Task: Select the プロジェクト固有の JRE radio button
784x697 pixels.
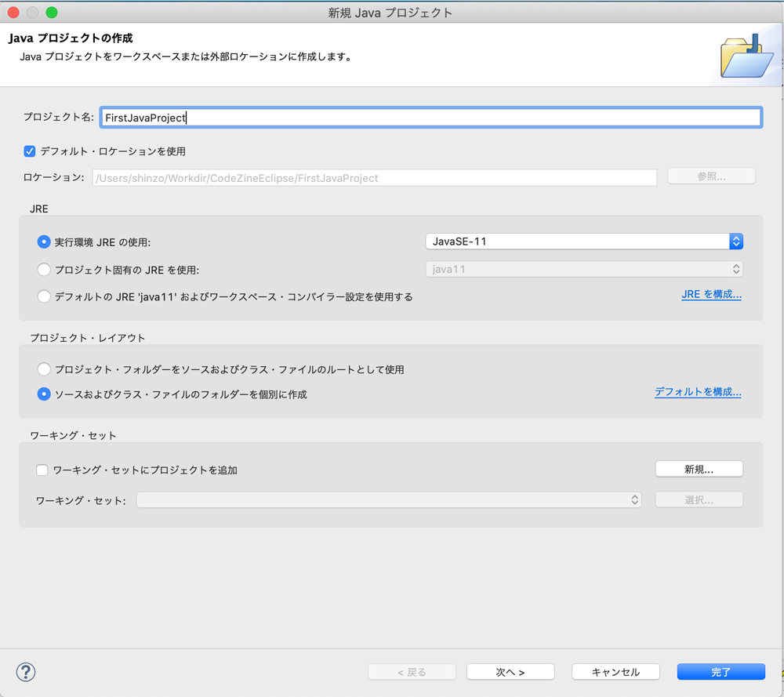Action: point(44,270)
